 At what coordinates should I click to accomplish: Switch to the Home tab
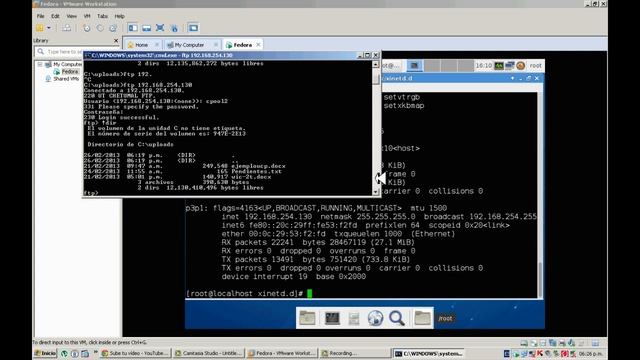(141, 44)
